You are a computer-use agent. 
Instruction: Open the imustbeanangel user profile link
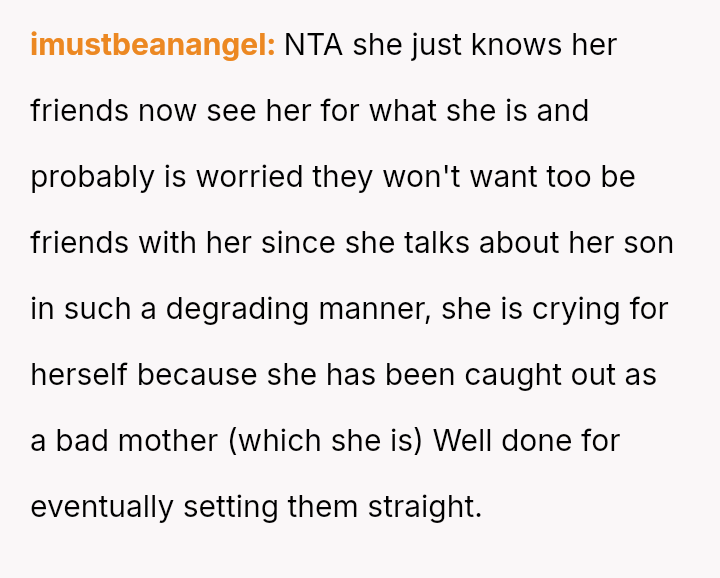(152, 45)
